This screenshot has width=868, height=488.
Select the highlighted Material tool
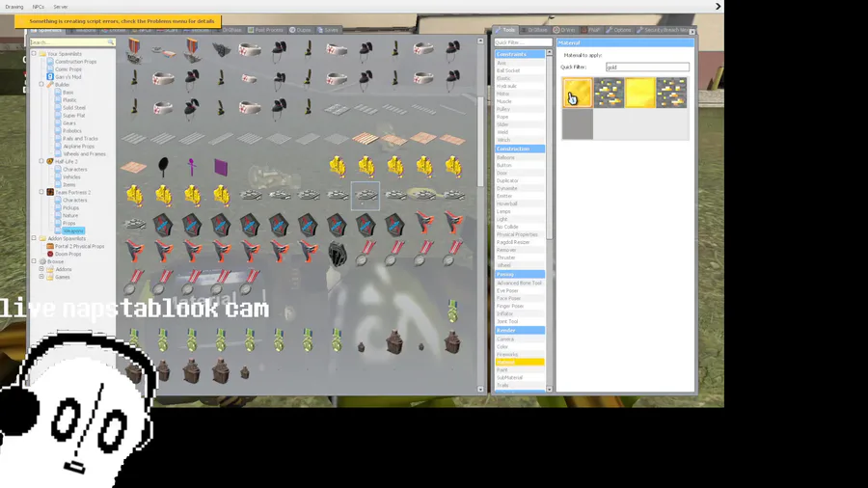520,363
